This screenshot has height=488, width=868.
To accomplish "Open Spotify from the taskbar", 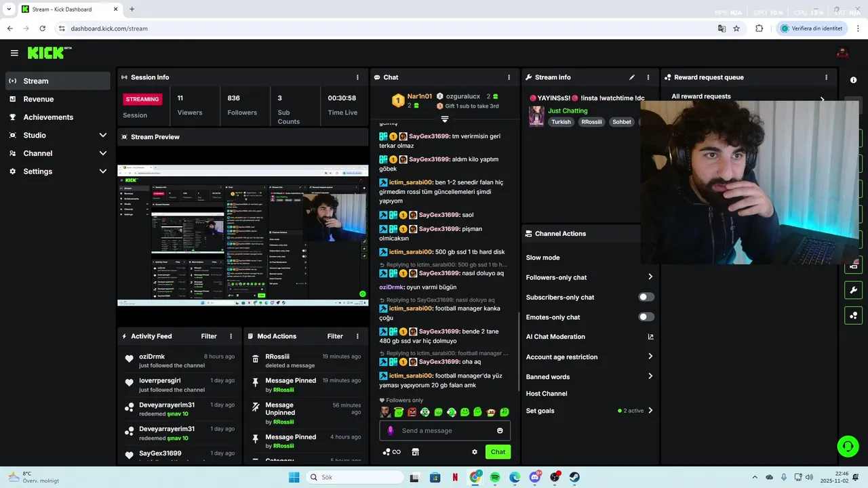I will click(x=495, y=477).
